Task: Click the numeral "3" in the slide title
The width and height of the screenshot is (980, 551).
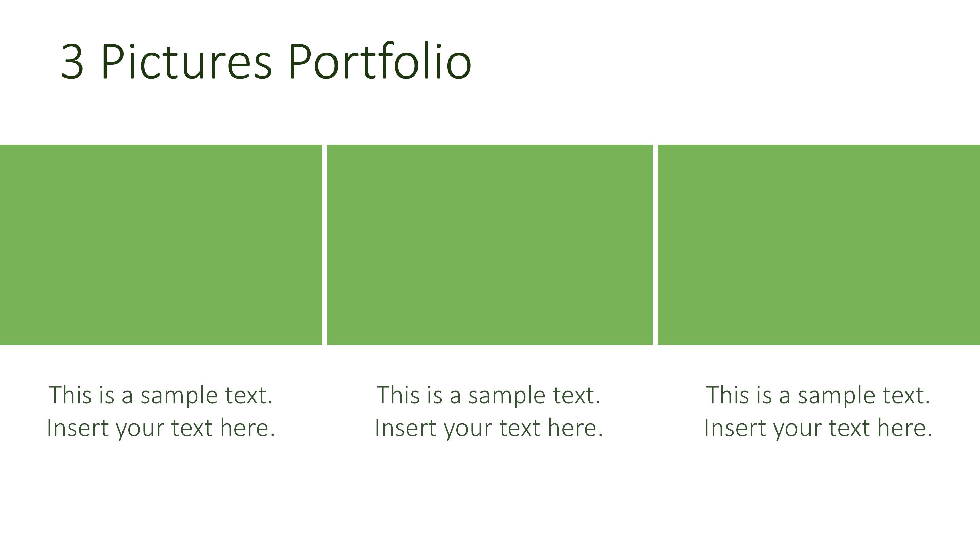Action: [72, 62]
